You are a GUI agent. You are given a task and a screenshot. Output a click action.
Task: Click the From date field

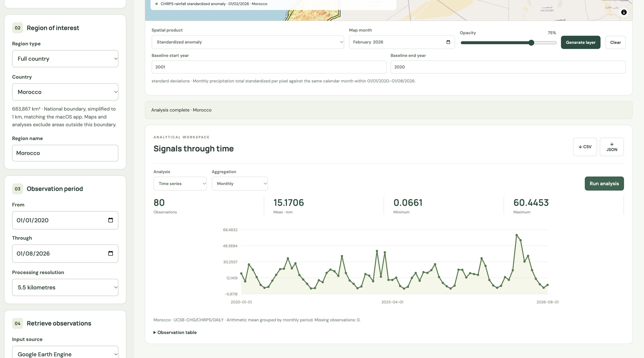point(65,220)
